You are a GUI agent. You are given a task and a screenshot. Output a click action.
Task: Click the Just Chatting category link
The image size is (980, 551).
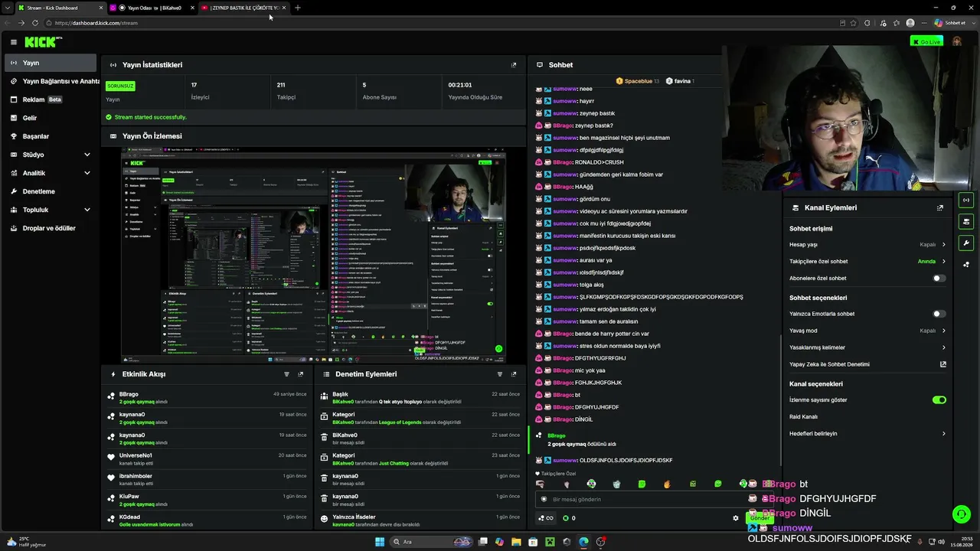pyautogui.click(x=395, y=463)
